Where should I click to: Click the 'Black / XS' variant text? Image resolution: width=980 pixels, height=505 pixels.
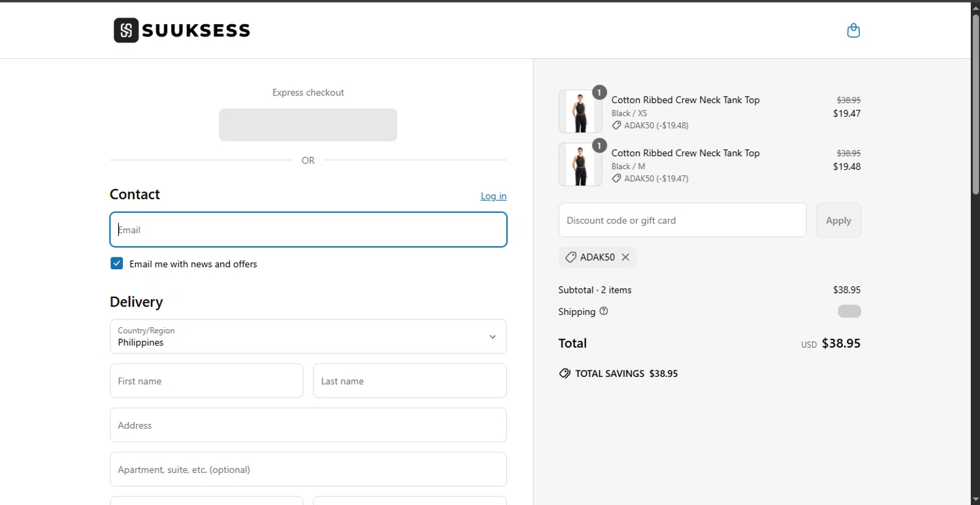[629, 113]
